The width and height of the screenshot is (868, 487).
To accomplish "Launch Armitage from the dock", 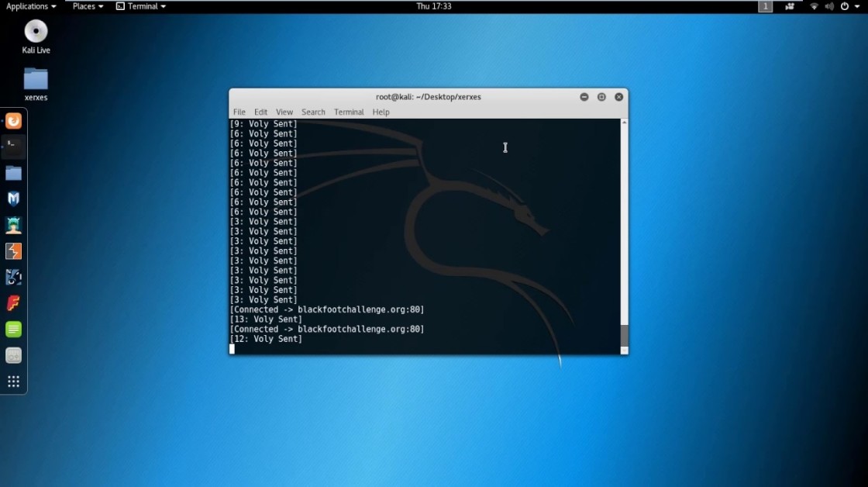I will point(13,225).
